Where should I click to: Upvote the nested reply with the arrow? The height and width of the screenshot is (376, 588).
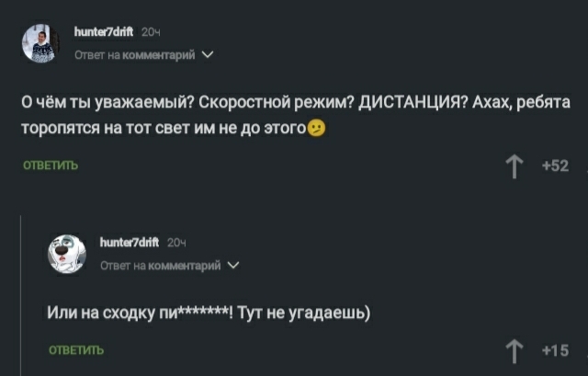(514, 349)
